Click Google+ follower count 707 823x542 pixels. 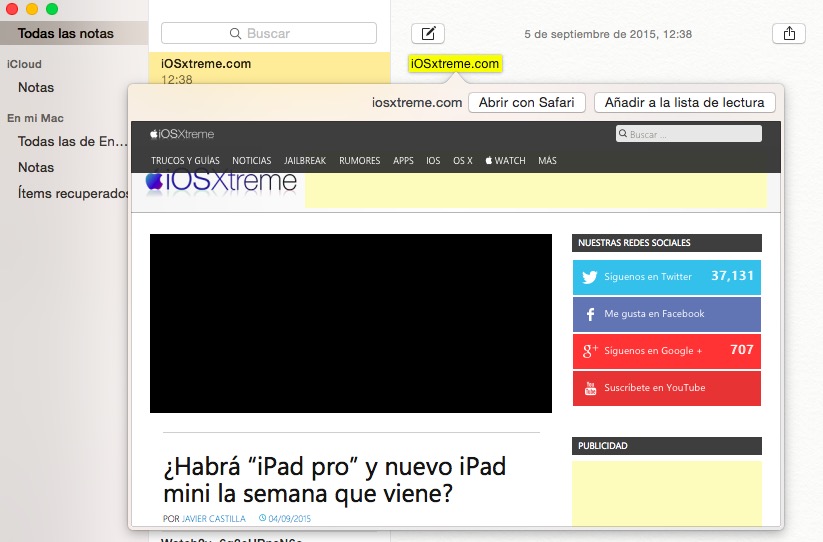tap(742, 350)
